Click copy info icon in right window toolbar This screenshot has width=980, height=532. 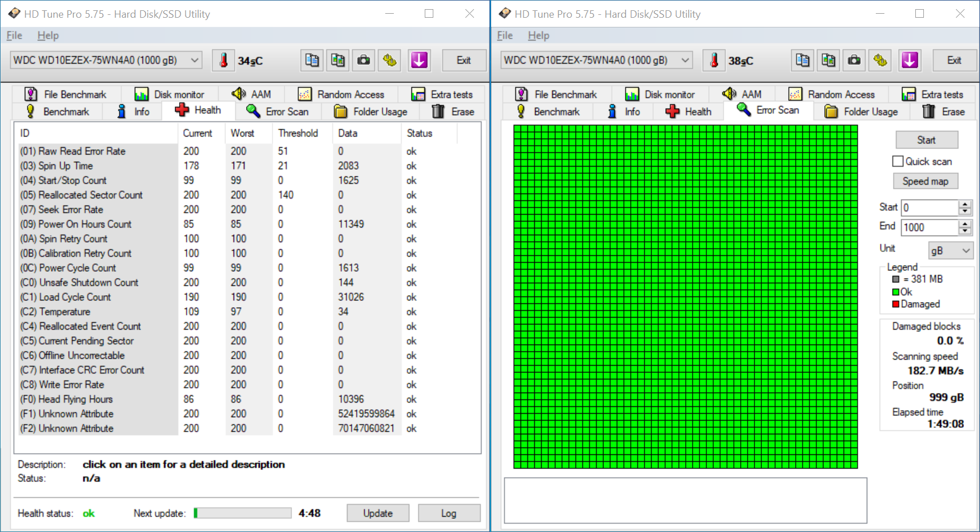[803, 60]
